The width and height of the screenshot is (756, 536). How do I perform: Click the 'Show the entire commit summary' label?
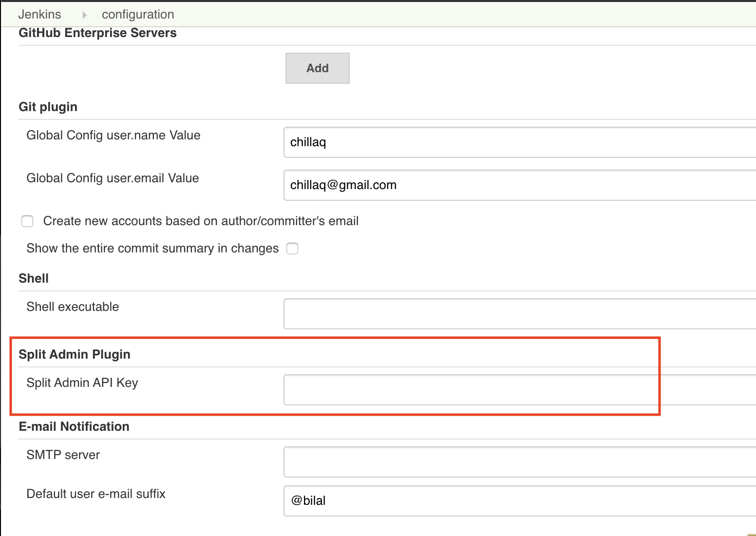[x=152, y=249]
